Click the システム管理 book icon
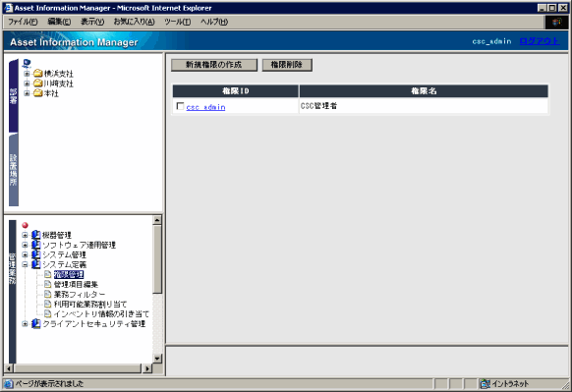The height and width of the screenshot is (392, 572). [35, 254]
